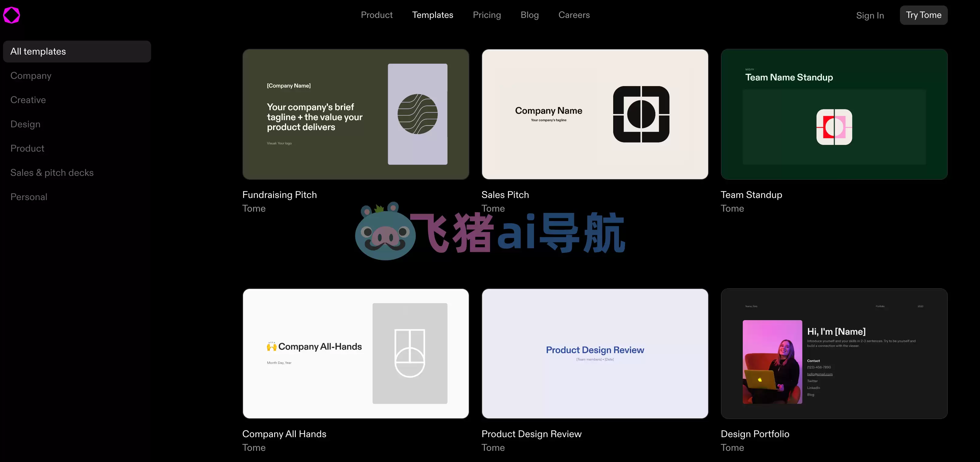Open the Product menu in top navigation
The height and width of the screenshot is (462, 980).
click(x=376, y=15)
